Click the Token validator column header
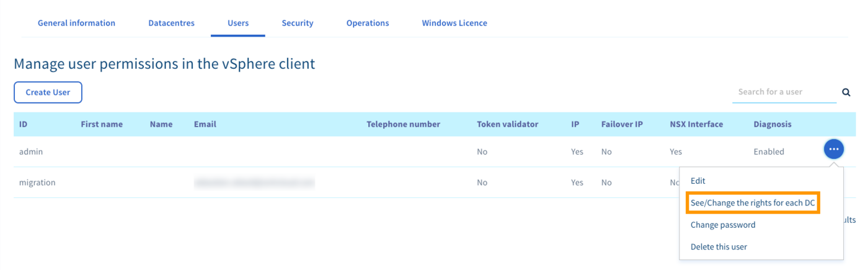Screen dimensions: 868x270 [508, 124]
